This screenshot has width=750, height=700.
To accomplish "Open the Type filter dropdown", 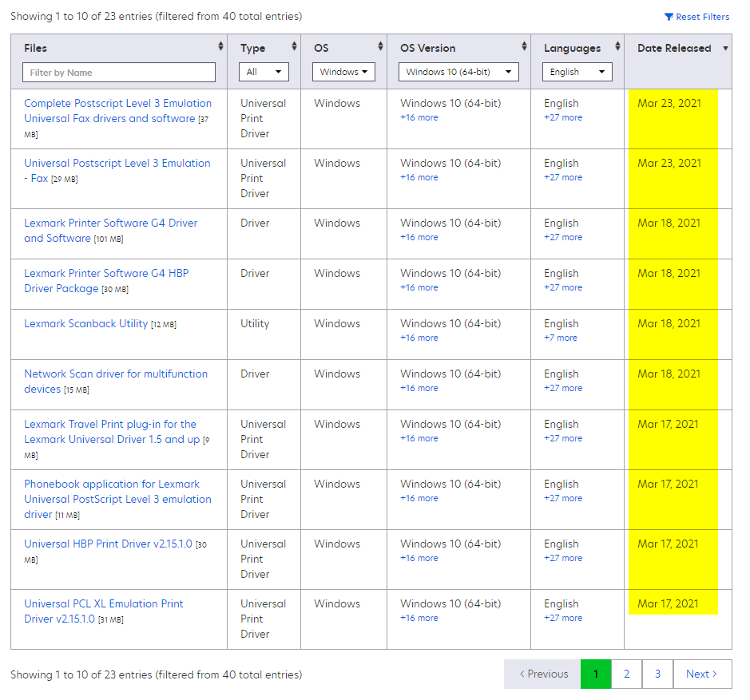I will click(264, 72).
